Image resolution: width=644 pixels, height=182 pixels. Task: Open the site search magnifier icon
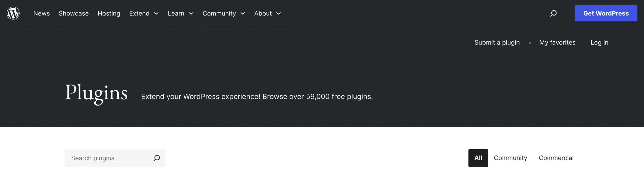tap(553, 13)
